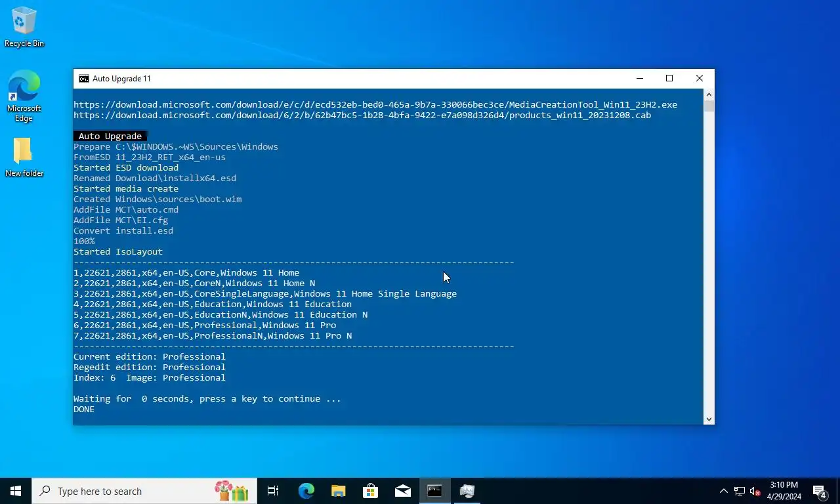
Task: Select the command prompt taskbar button
Action: (434, 491)
